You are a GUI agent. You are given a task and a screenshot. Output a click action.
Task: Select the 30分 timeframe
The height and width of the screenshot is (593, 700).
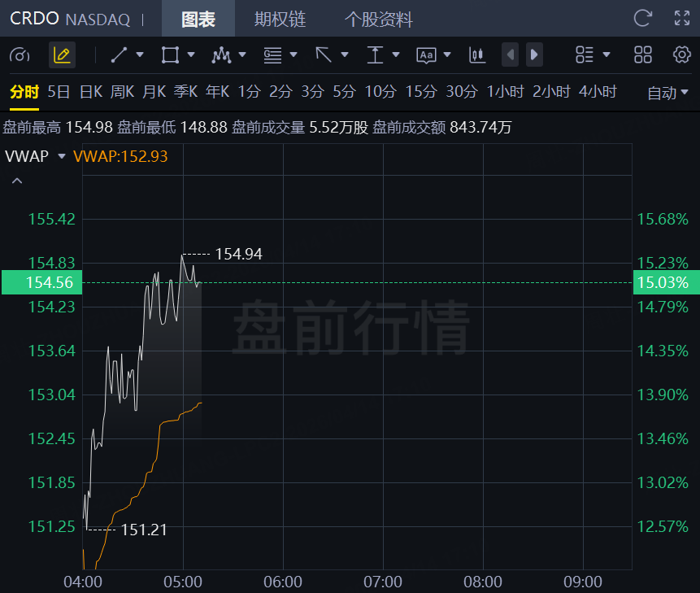click(x=462, y=92)
